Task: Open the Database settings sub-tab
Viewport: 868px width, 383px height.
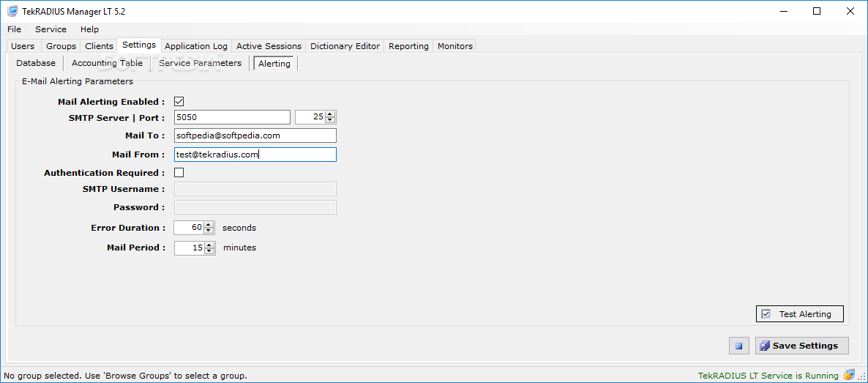Action: [x=36, y=63]
